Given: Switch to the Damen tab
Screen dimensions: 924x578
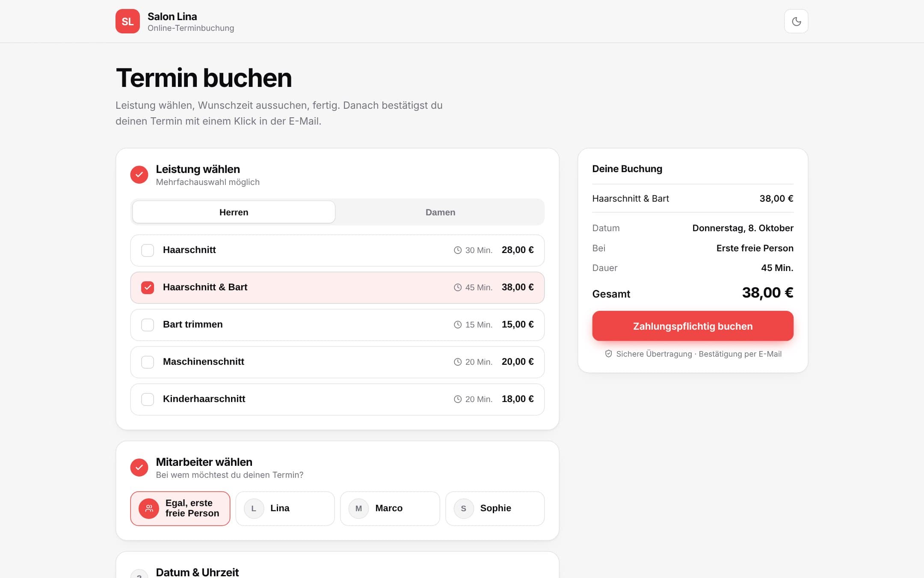Looking at the screenshot, I should [x=440, y=212].
